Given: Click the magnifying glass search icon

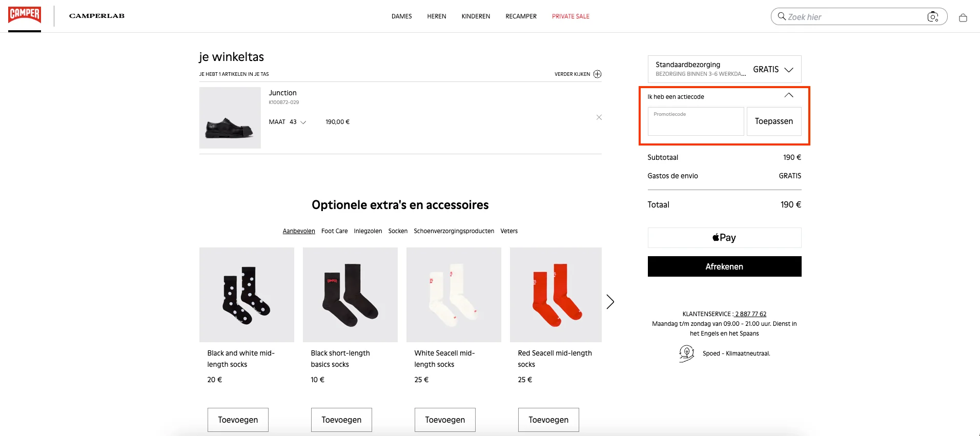Looking at the screenshot, I should (x=782, y=16).
